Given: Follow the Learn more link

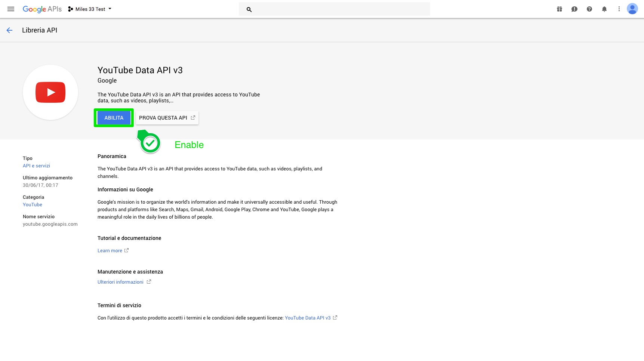Looking at the screenshot, I should pyautogui.click(x=110, y=251).
